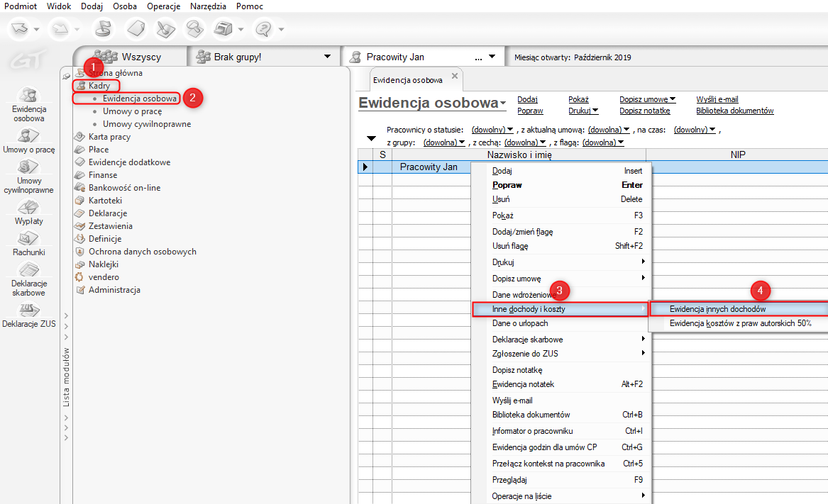Open the Podmiot menu
Image resolution: width=828 pixels, height=504 pixels.
[21, 6]
